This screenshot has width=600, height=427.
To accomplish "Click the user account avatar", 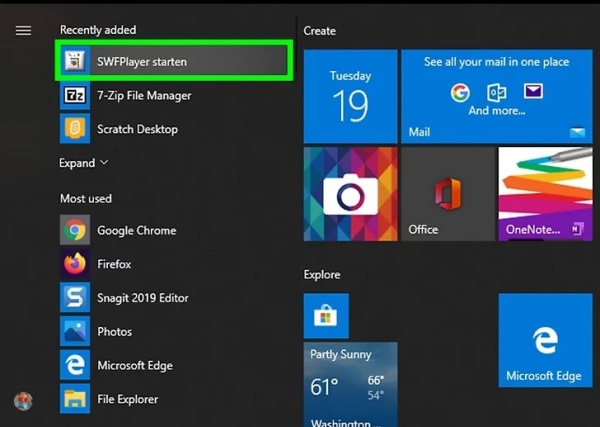I will pyautogui.click(x=23, y=401).
